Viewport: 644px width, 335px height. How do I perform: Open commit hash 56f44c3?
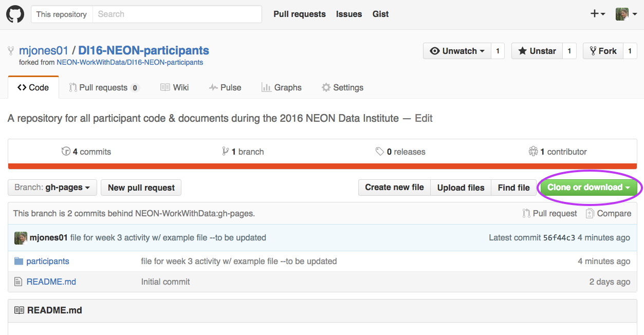click(559, 238)
